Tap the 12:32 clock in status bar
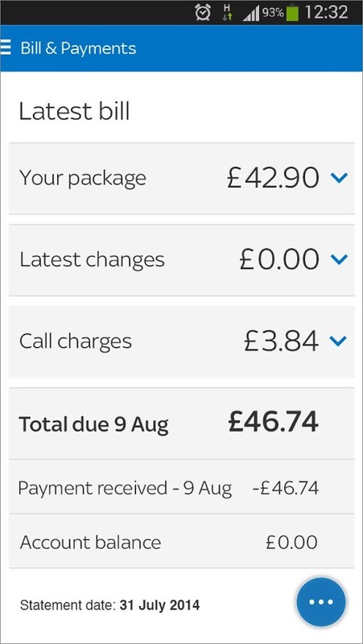The width and height of the screenshot is (363, 644). click(x=327, y=13)
